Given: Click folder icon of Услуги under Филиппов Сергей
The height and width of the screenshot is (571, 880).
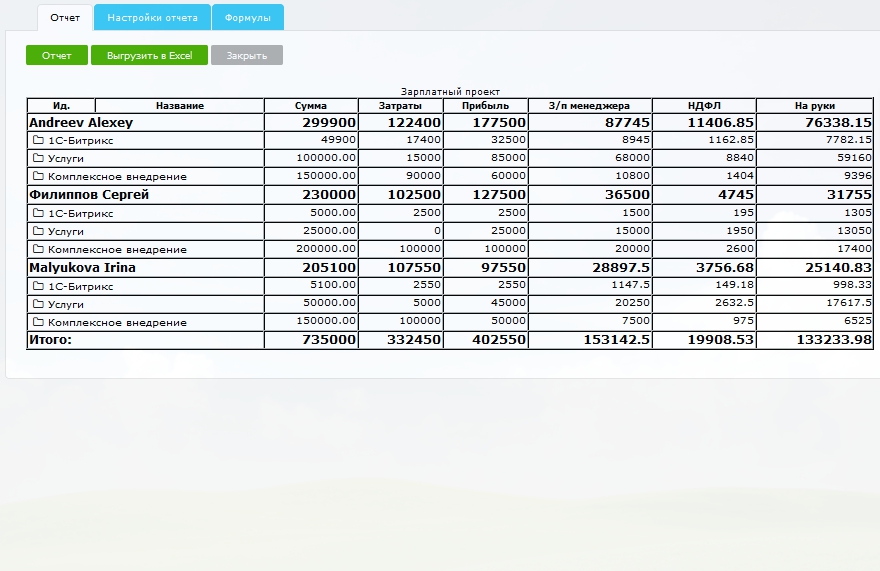Looking at the screenshot, I should click(38, 231).
